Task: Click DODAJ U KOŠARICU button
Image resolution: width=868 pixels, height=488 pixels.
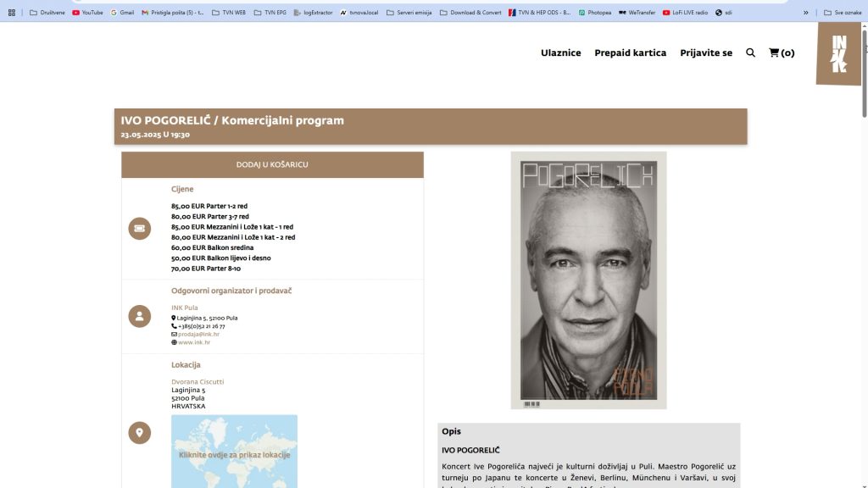Action: [272, 164]
